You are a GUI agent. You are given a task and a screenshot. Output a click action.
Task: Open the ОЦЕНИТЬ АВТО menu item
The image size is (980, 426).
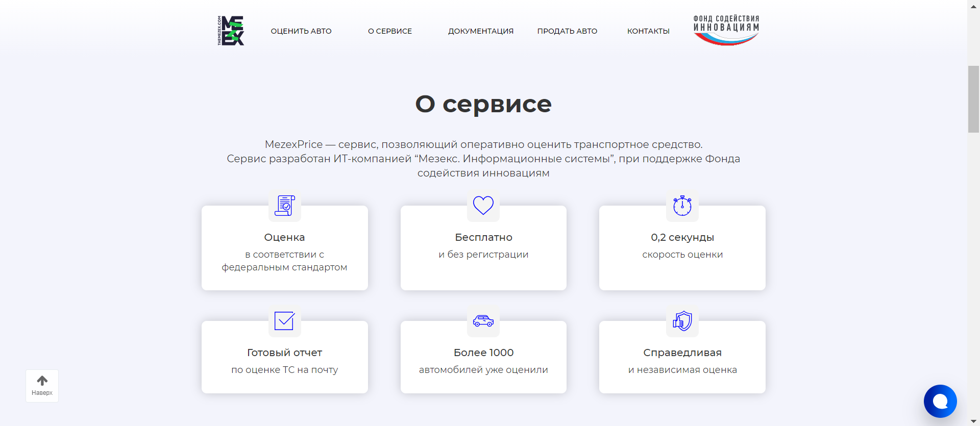pos(301,31)
